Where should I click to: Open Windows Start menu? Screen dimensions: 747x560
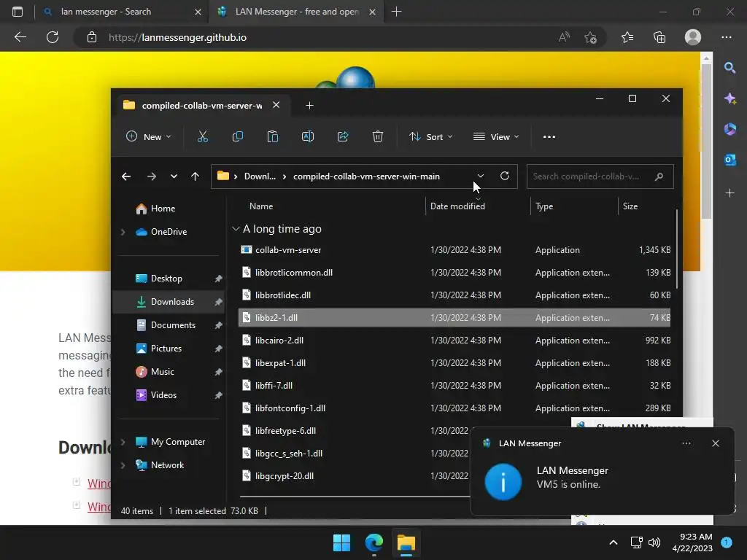point(341,542)
